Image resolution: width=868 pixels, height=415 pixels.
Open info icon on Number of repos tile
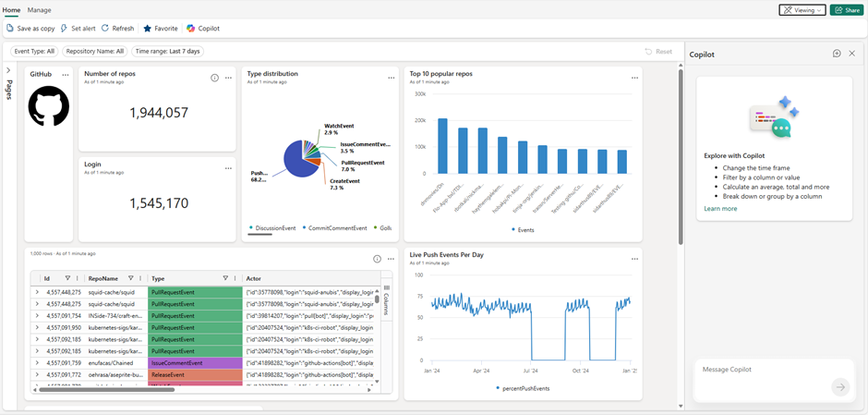pos(214,78)
